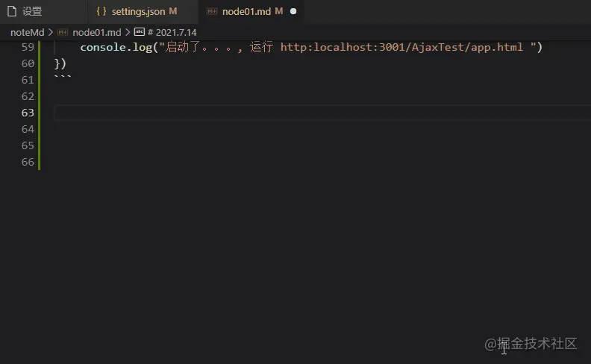This screenshot has width=591, height=364.
Task: Click the closing backticks on line 61
Action: tap(63, 78)
